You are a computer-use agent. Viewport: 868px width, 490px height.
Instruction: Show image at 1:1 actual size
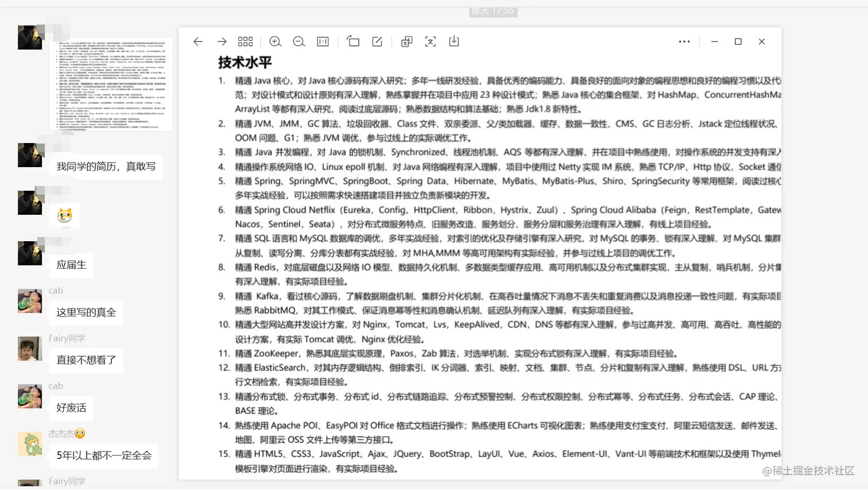click(323, 41)
